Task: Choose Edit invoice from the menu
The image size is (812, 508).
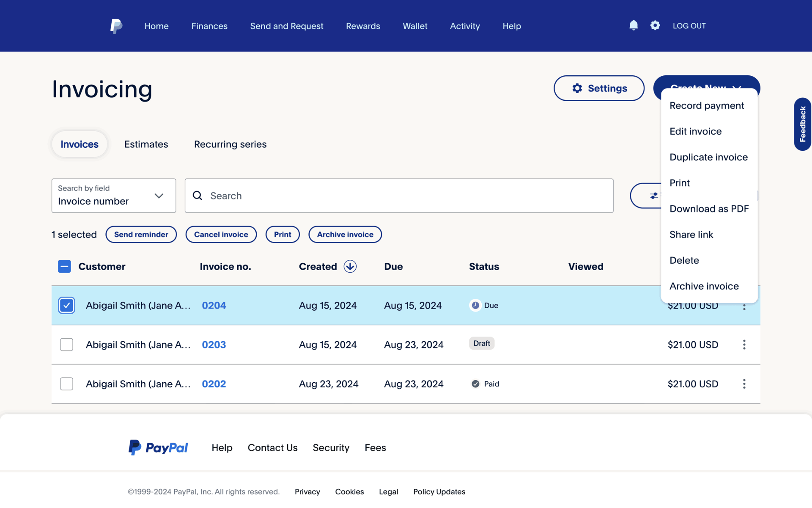Action: pos(695,131)
